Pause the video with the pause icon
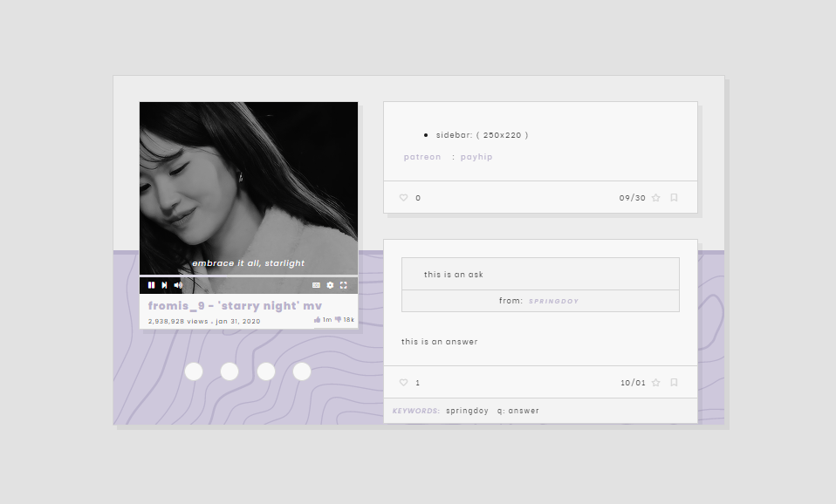 tap(152, 285)
